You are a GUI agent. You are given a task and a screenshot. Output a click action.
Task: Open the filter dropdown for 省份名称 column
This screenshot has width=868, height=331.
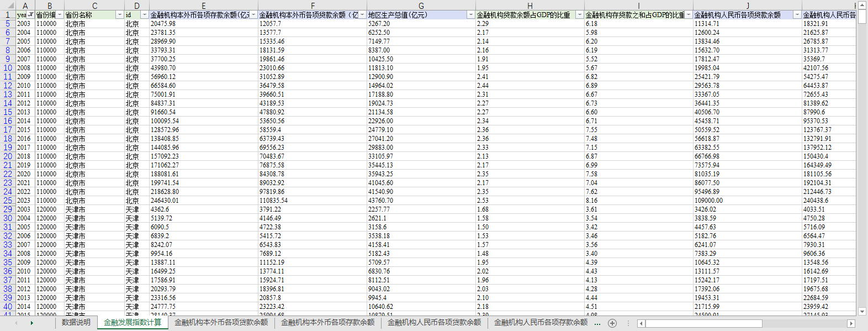[x=120, y=15]
